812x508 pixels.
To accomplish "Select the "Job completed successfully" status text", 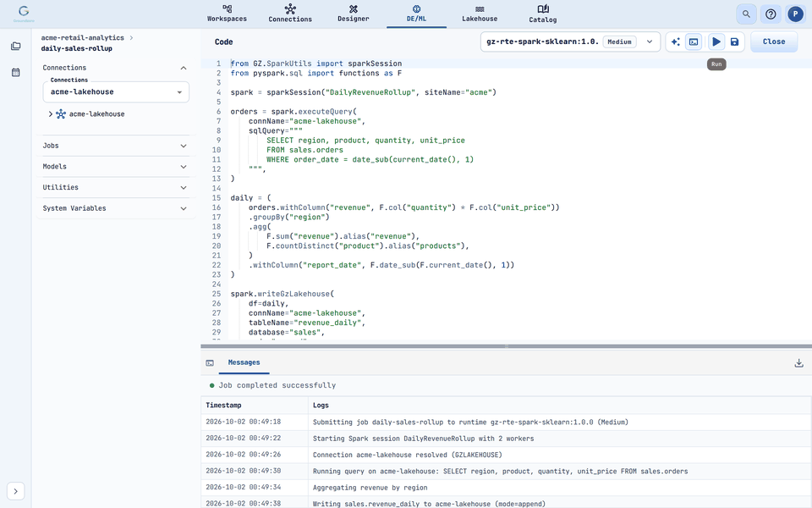I will tap(277, 385).
